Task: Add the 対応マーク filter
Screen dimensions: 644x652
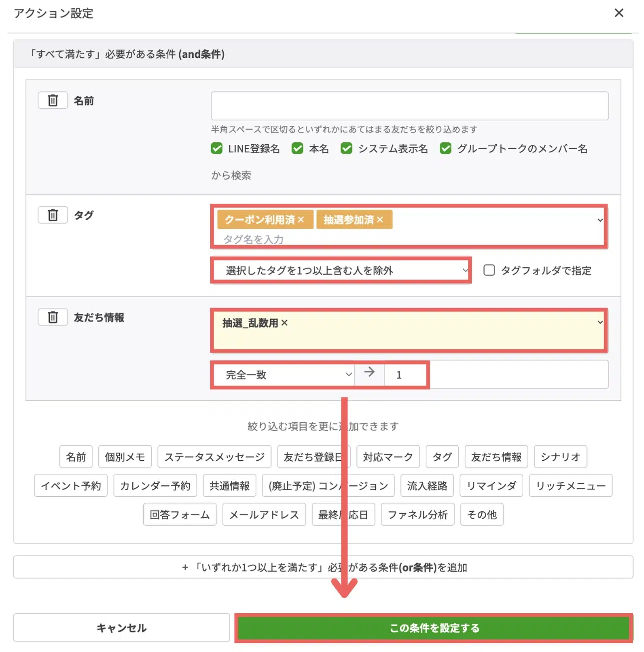Action: coord(388,457)
